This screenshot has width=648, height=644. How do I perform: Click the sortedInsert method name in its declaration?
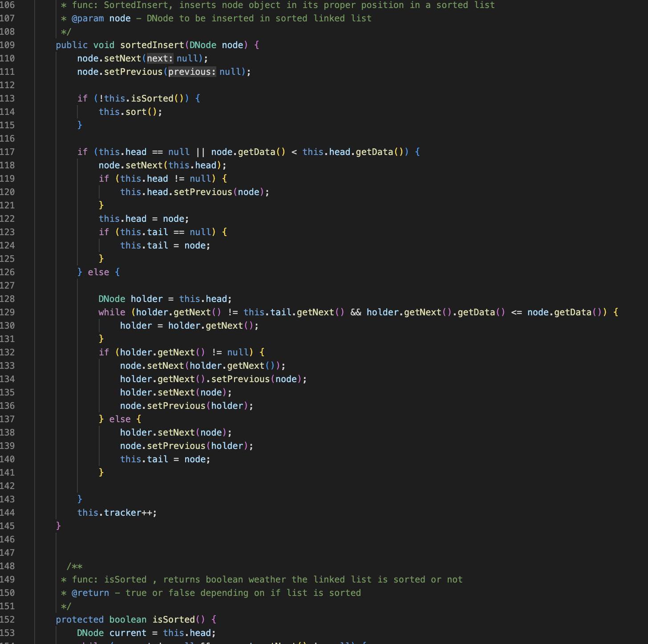[152, 45]
